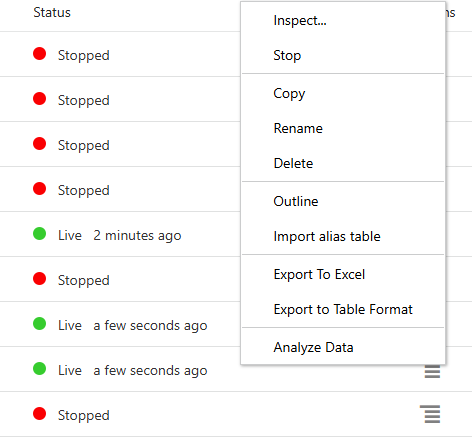Select the Stopped row above first few-seconds Live row
Screen dimensions: 472x442
pos(120,279)
